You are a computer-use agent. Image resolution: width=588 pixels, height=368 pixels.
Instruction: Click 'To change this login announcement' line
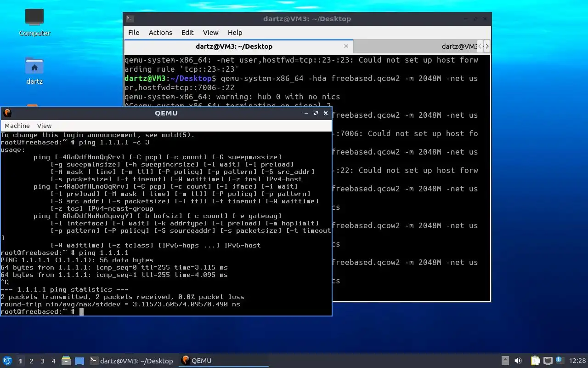[x=97, y=135]
